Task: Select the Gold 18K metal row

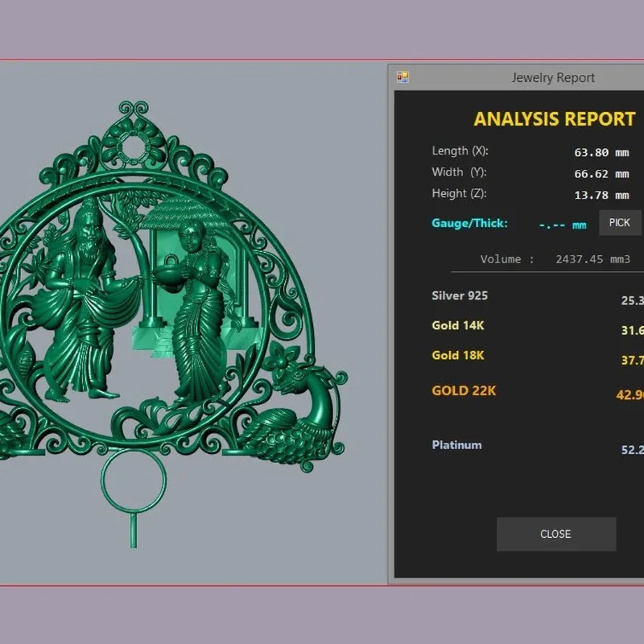Action: pyautogui.click(x=538, y=357)
